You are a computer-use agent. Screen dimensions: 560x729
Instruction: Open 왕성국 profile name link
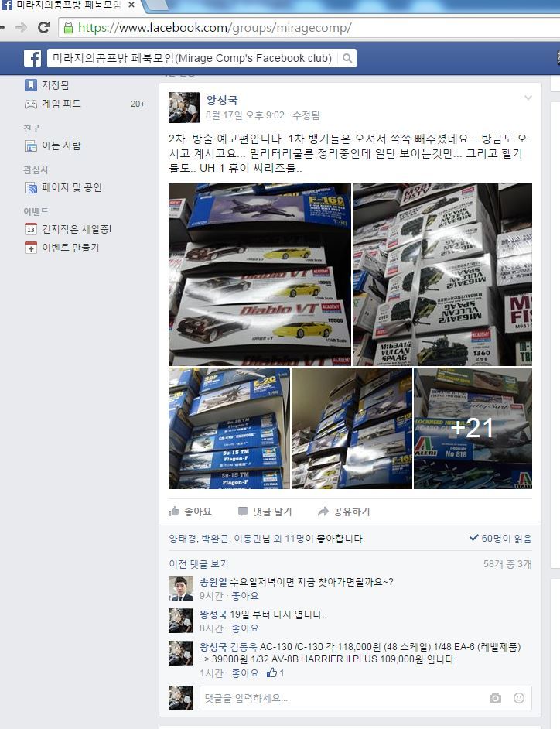click(x=222, y=100)
